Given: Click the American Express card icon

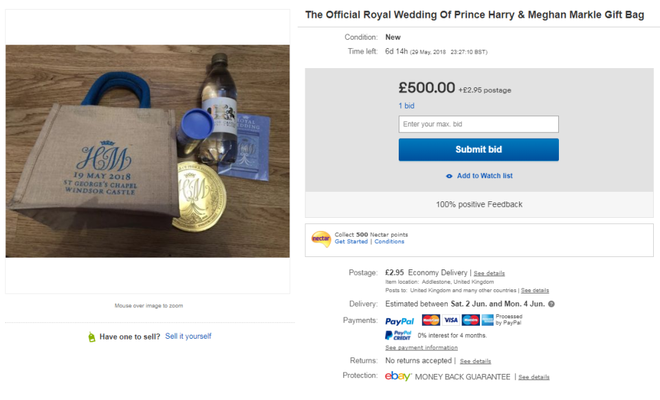Looking at the screenshot, I should pyautogui.click(x=487, y=320).
